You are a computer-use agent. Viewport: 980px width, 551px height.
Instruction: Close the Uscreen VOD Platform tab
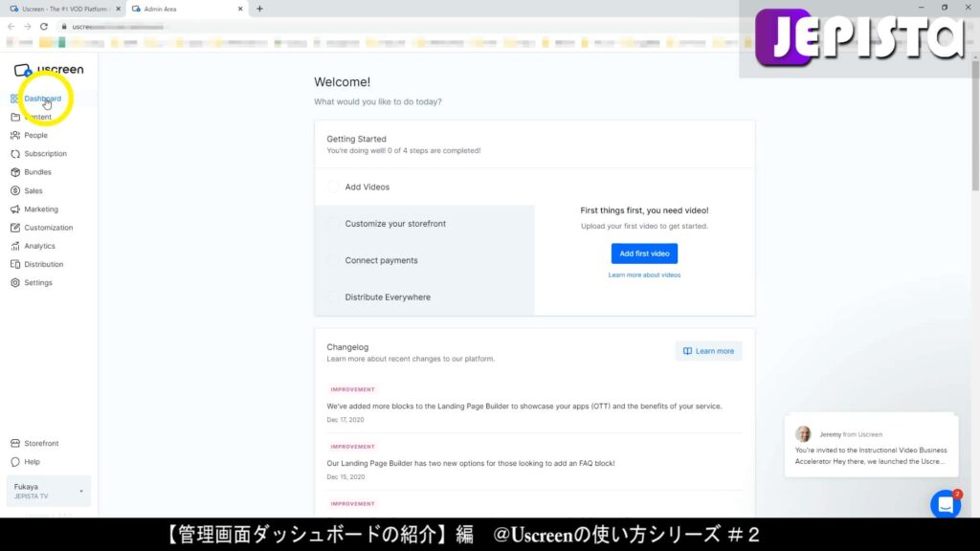pos(118,9)
